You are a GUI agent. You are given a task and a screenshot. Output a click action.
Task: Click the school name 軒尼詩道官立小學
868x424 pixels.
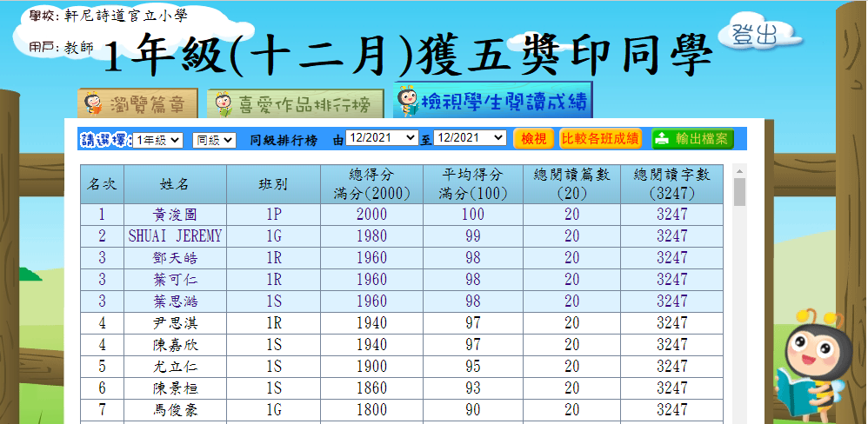pyautogui.click(x=124, y=16)
